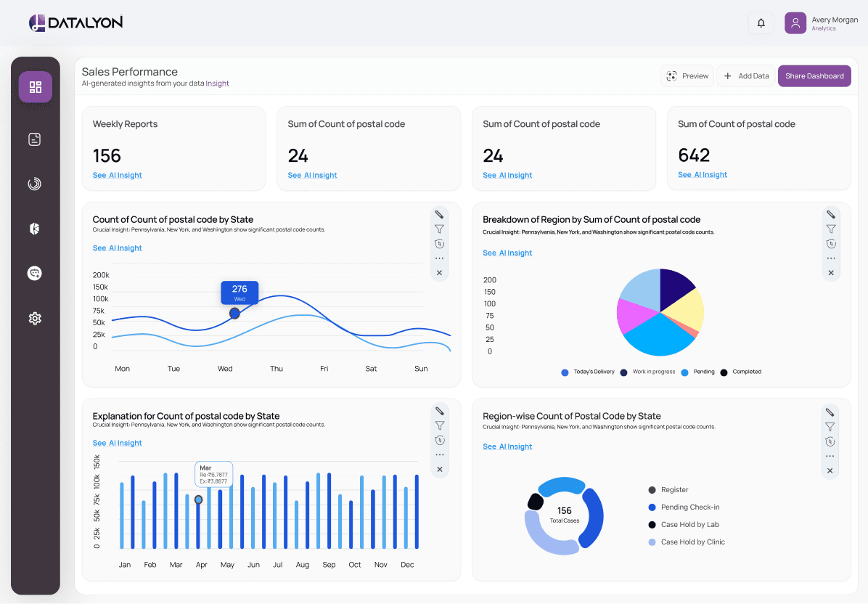Viewport: 868px width, 604px height.
Task: Edit the Explanation for Count bar chart
Action: click(x=440, y=411)
